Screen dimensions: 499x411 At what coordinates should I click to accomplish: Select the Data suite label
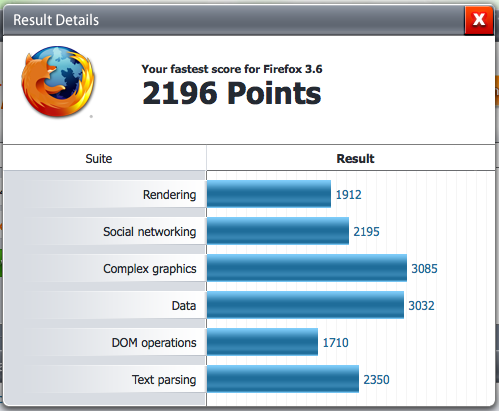(x=184, y=306)
